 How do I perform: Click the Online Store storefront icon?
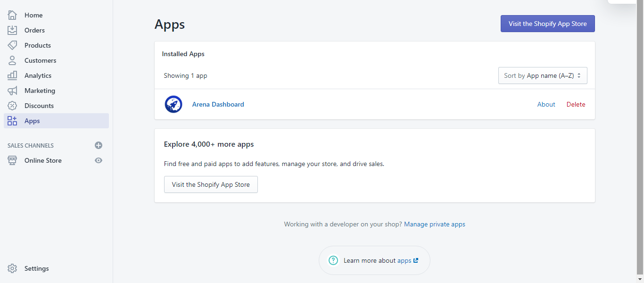point(12,160)
